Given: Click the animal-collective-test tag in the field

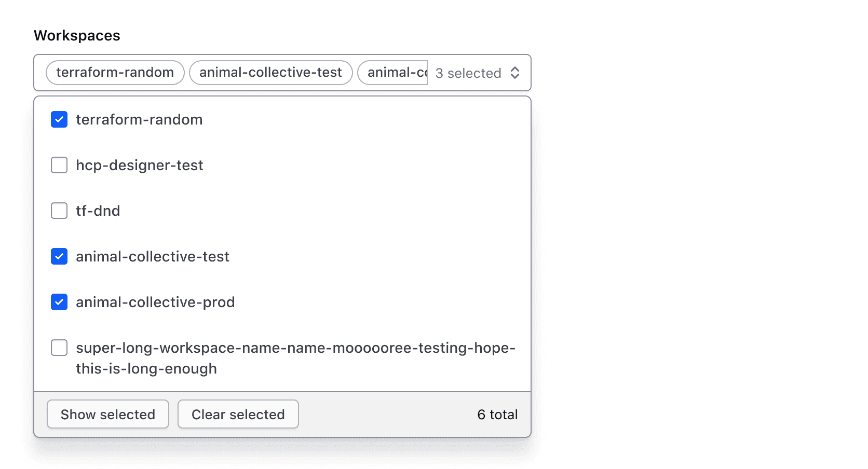Looking at the screenshot, I should [270, 72].
